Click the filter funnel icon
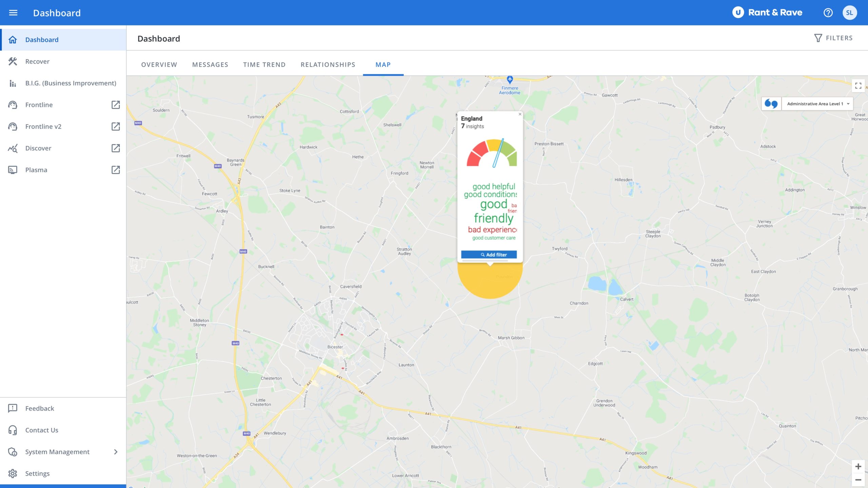The image size is (868, 488). 818,38
